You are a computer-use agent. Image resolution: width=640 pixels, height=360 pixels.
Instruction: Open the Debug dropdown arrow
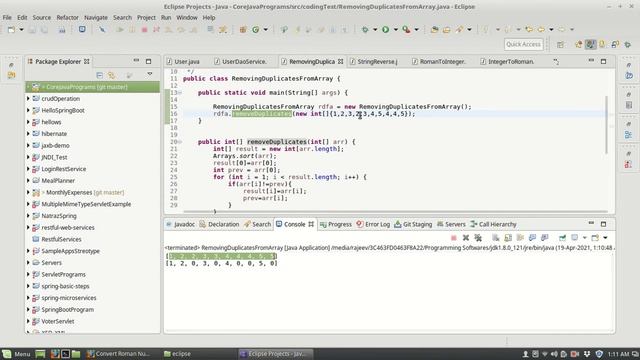(375, 29)
